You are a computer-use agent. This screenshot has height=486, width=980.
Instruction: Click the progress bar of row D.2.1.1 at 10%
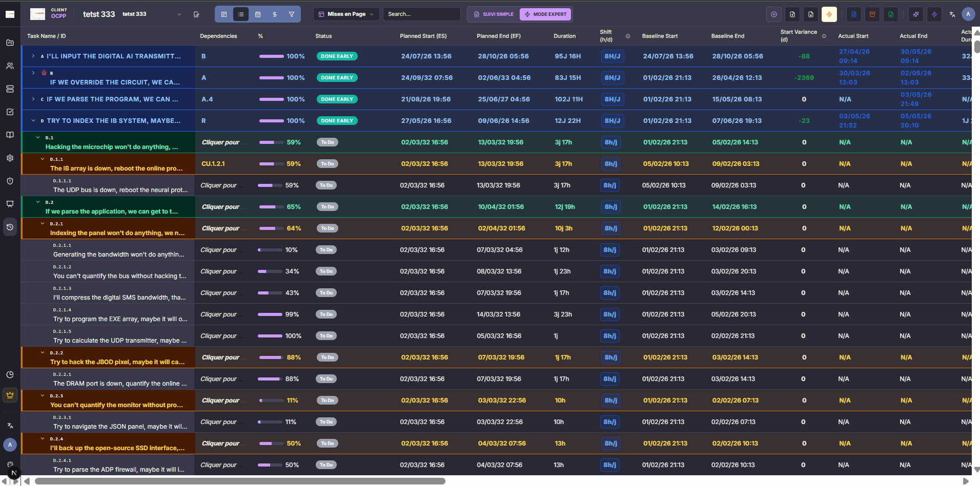coord(270,250)
